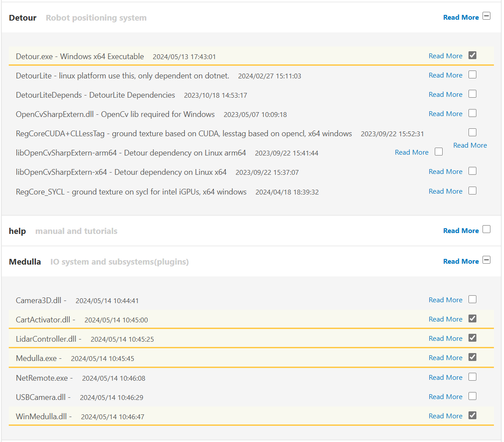Collapse the Medulla section with minus icon
Image resolution: width=504 pixels, height=442 pixels.
486,260
